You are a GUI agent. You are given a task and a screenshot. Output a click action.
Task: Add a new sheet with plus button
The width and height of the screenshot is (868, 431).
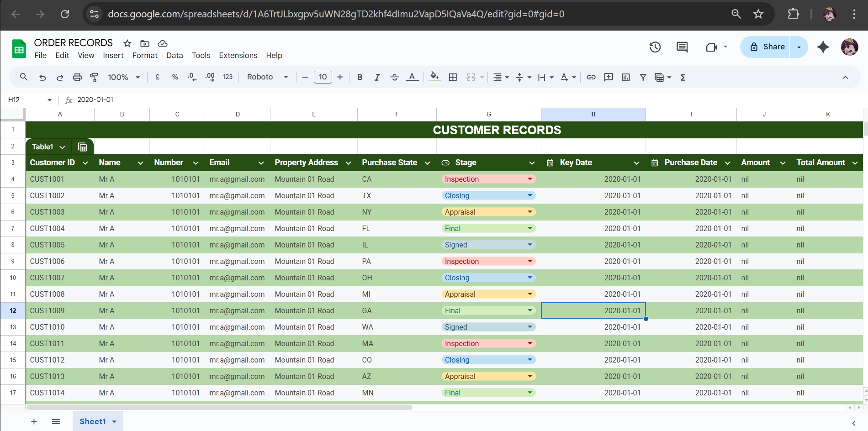click(x=34, y=421)
